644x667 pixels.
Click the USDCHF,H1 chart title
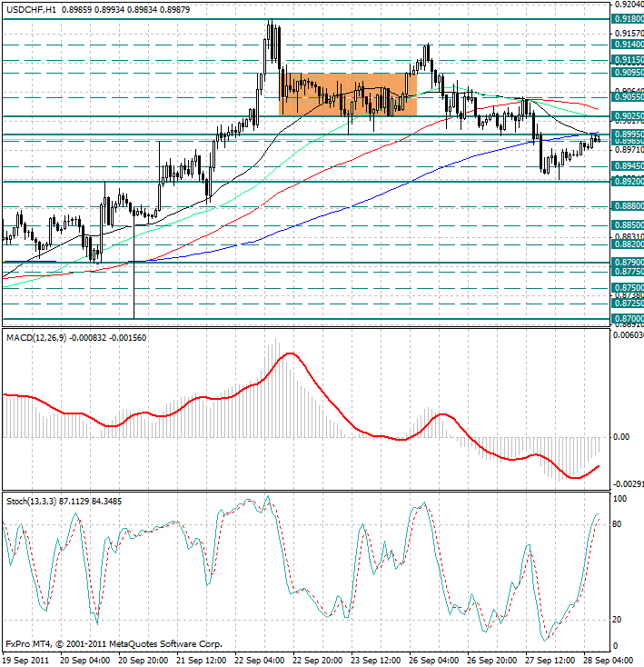click(32, 9)
